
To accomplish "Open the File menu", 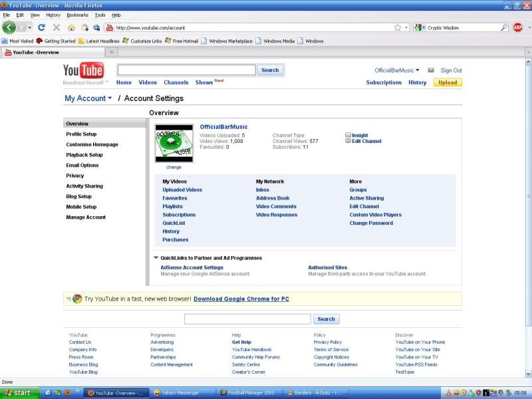I will point(7,15).
